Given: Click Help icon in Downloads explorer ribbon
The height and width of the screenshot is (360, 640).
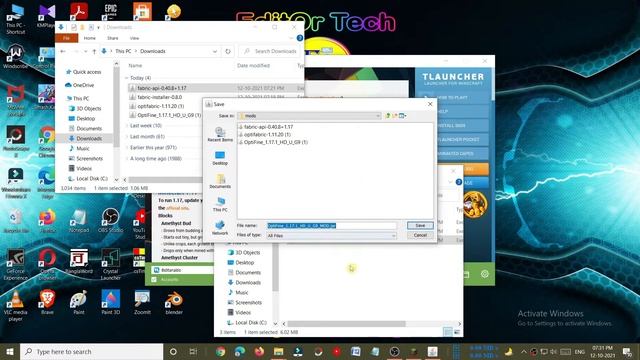Looking at the screenshot, I should pyautogui.click(x=300, y=38).
